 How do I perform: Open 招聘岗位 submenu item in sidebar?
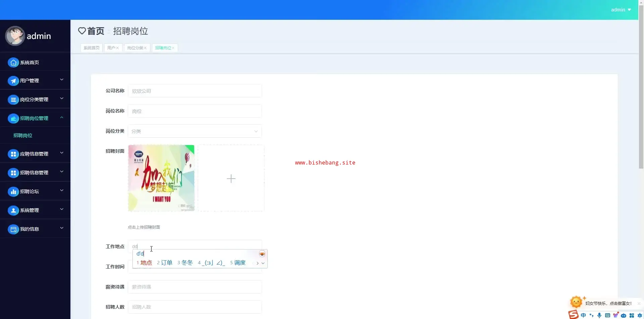coord(23,135)
